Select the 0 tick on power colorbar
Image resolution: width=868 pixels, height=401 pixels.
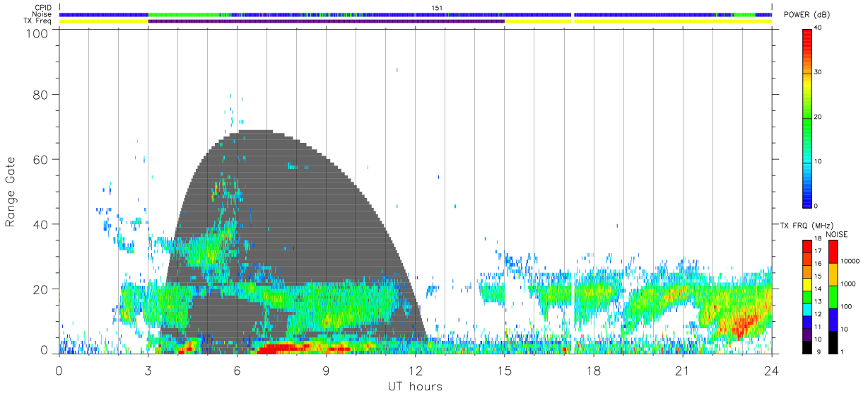click(x=816, y=206)
